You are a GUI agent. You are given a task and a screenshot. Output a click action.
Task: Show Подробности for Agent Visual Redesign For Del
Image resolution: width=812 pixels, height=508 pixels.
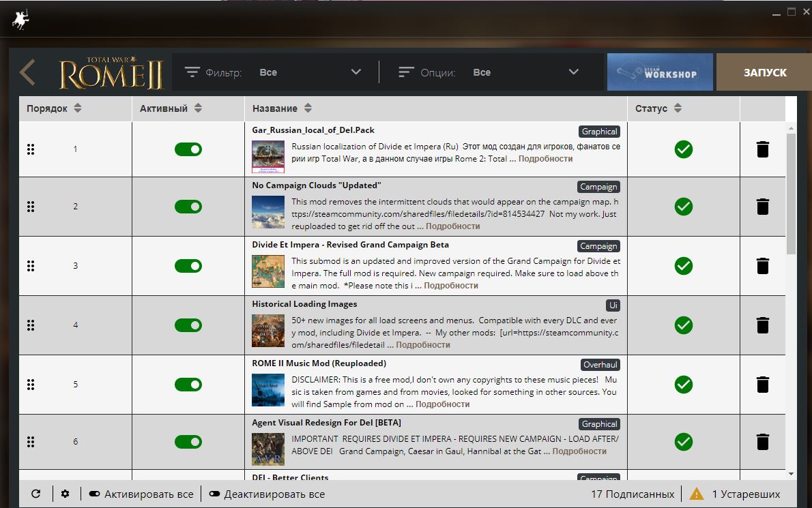tap(579, 451)
